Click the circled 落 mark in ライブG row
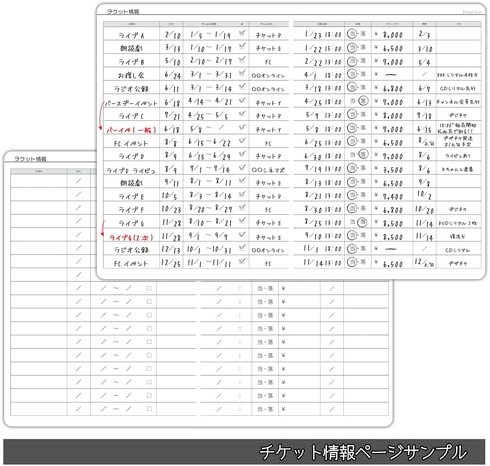Viewport: 490px width, 466px height. tap(362, 222)
